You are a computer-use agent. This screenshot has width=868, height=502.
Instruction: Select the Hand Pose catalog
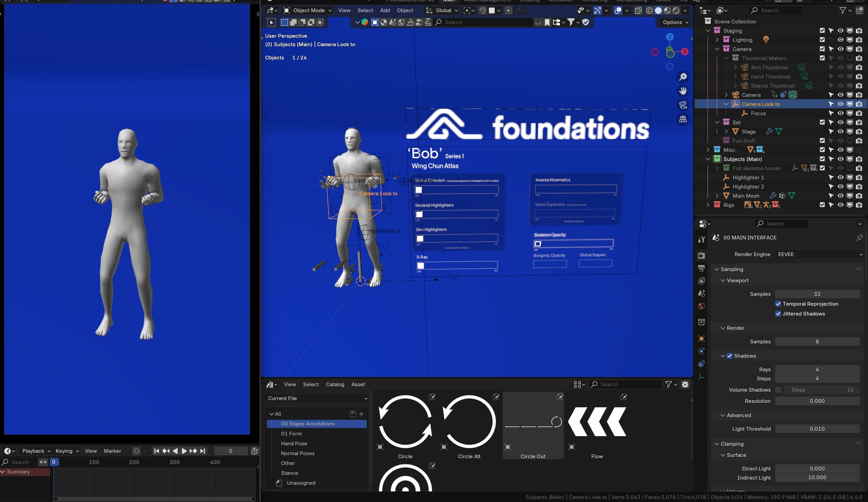click(294, 443)
